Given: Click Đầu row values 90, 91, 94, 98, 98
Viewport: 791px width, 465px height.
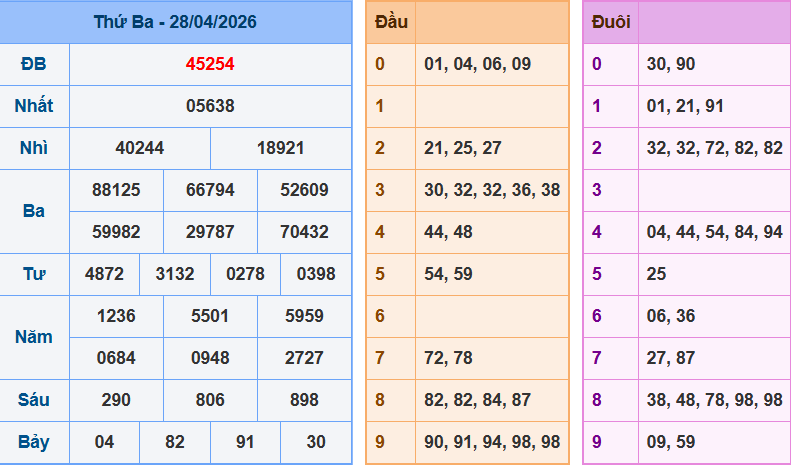Looking at the screenshot, I should (492, 442).
